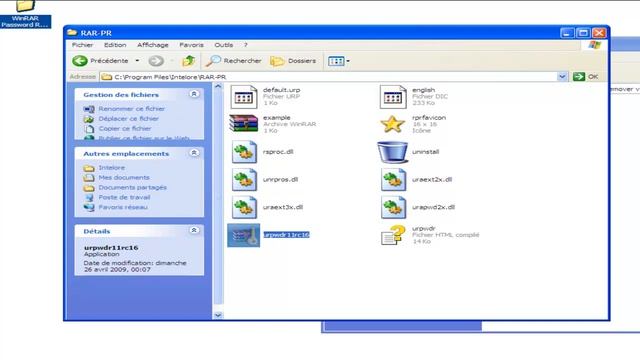This screenshot has width=640, height=360.
Task: Expand the address bar dropdown
Action: (x=562, y=77)
